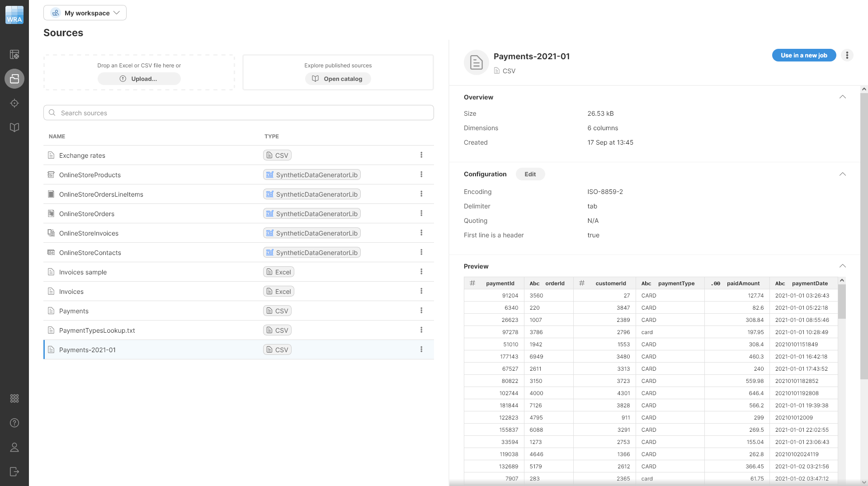Collapse the Preview section
Screen dimensions: 868x486
(x=843, y=266)
